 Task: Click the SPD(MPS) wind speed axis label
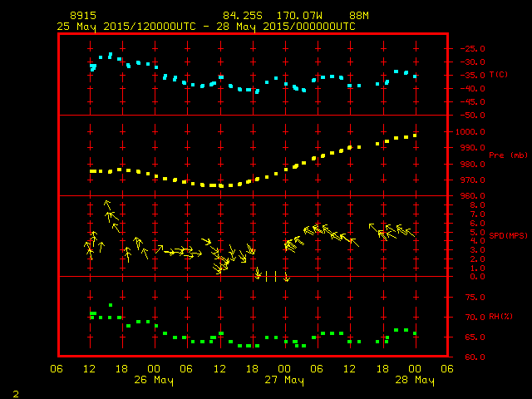(508, 235)
